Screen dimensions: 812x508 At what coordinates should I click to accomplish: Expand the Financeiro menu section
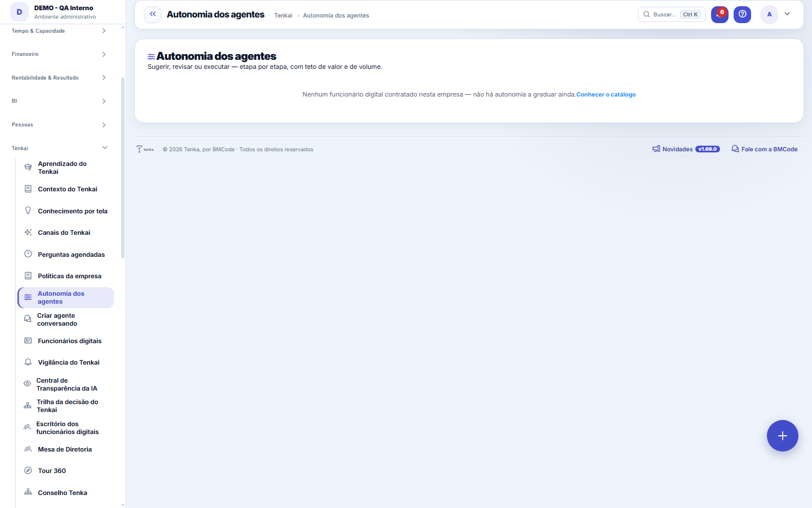pyautogui.click(x=59, y=54)
